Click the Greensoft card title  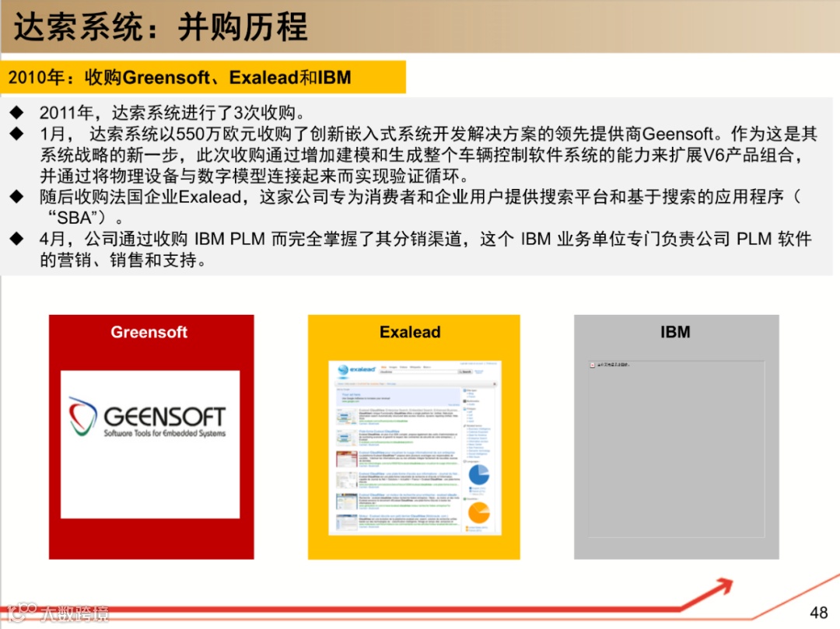tap(149, 332)
